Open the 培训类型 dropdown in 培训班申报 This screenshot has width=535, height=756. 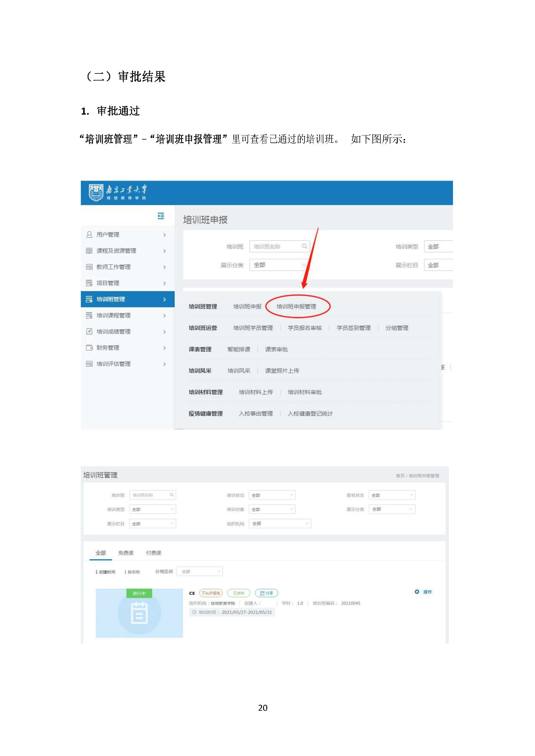tap(439, 246)
